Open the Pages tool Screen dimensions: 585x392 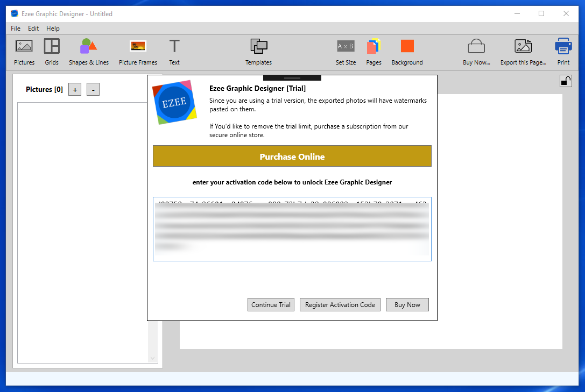[373, 46]
